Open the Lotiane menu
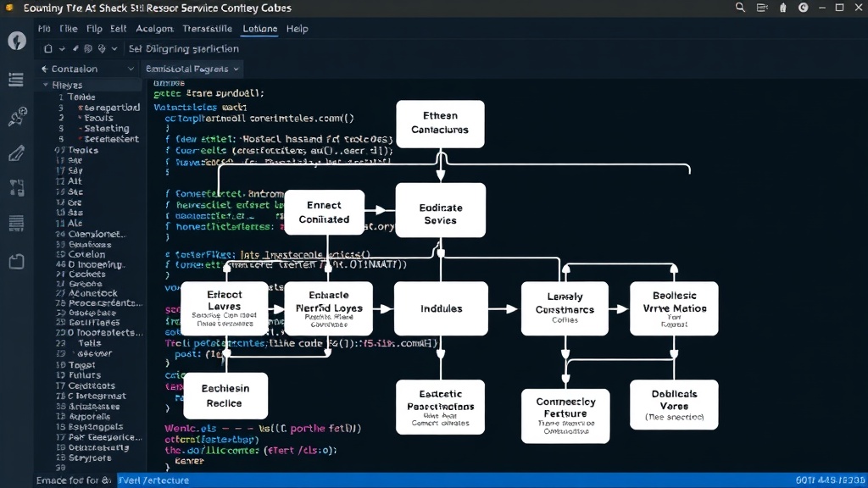This screenshot has height=488, width=868. [259, 29]
